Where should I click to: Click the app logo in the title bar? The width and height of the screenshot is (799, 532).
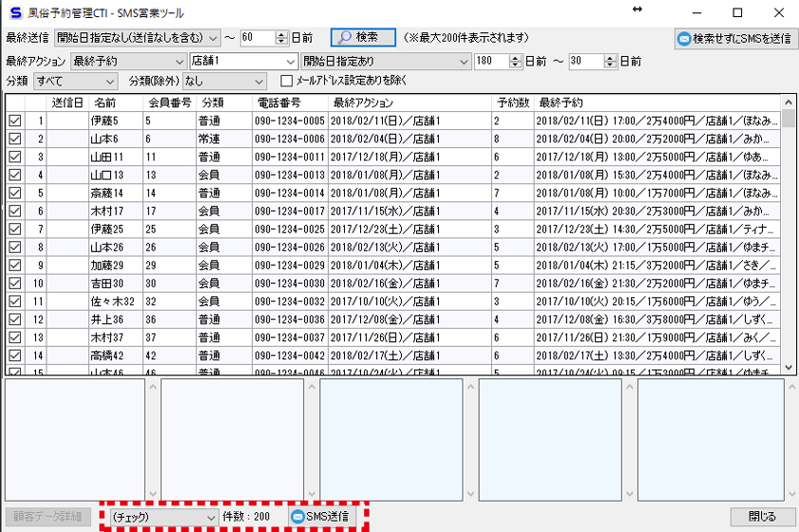[14, 13]
